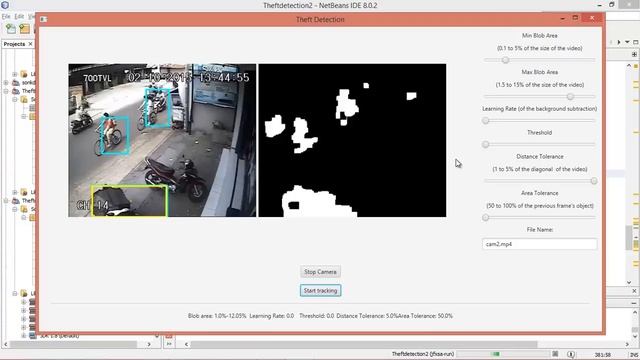Close the NetBeans bottom output panel with X
Viewport: 640px width, 360px height.
tap(634, 291)
